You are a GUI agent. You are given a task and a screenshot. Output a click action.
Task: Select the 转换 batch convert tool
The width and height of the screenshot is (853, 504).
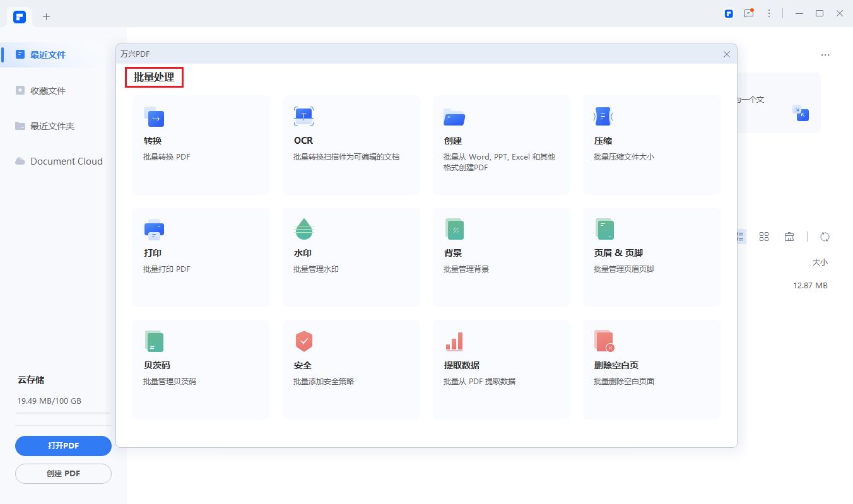(201, 145)
